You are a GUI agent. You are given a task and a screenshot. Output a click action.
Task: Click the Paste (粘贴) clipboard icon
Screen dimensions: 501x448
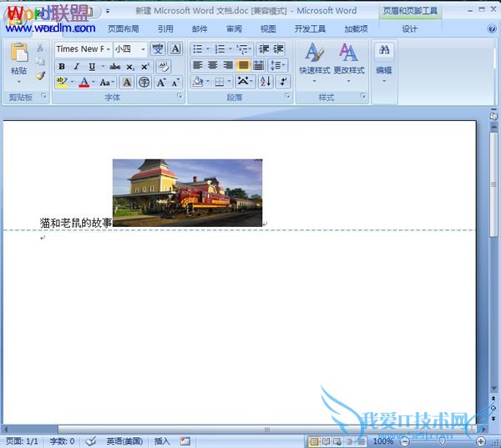(x=19, y=52)
